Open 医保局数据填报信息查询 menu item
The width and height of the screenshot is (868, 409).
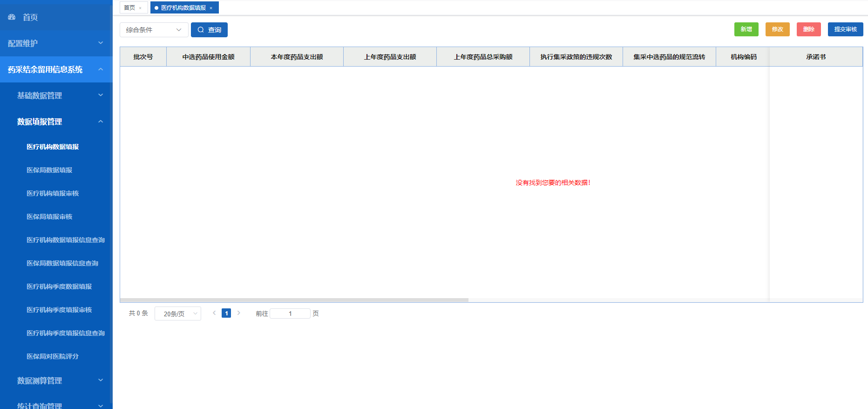point(62,263)
